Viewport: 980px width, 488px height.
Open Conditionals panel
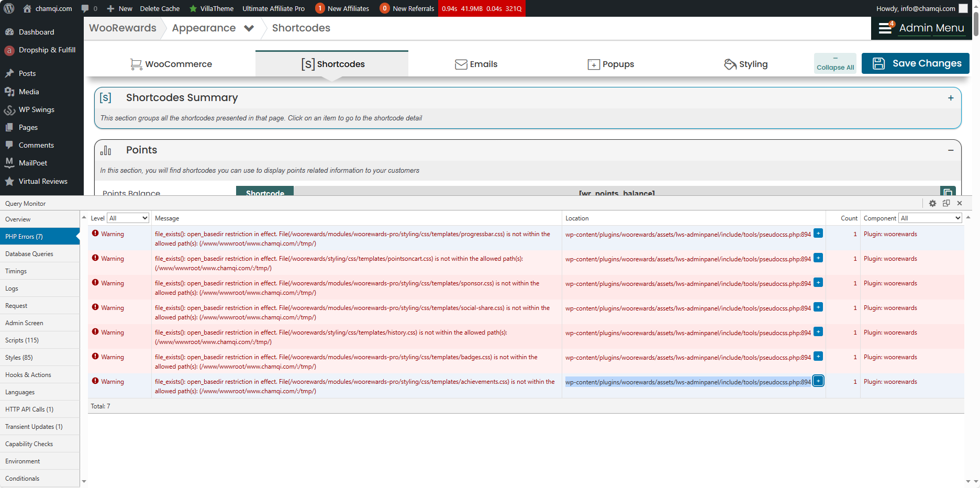(40, 479)
